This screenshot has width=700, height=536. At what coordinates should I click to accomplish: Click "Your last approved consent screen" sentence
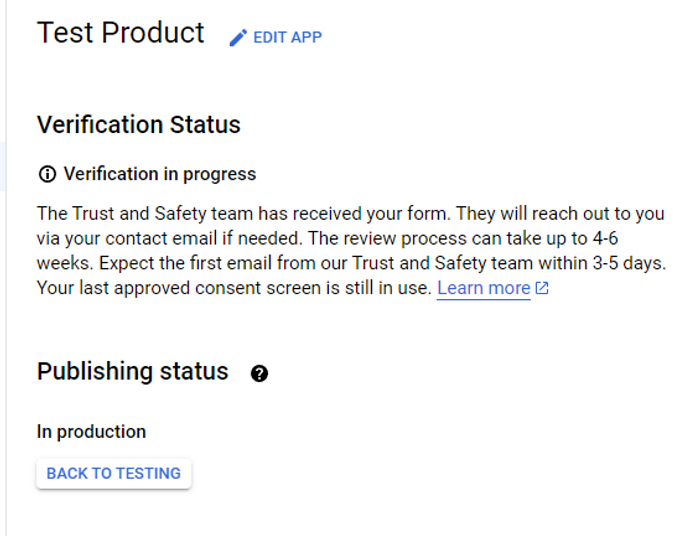[234, 288]
